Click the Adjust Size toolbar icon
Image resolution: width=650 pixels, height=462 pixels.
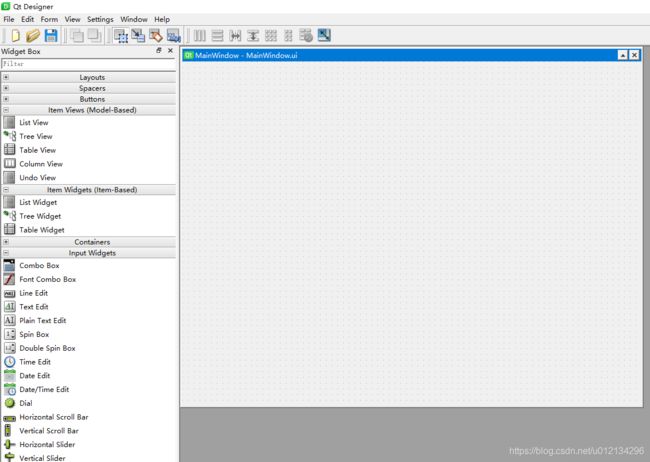[324, 35]
